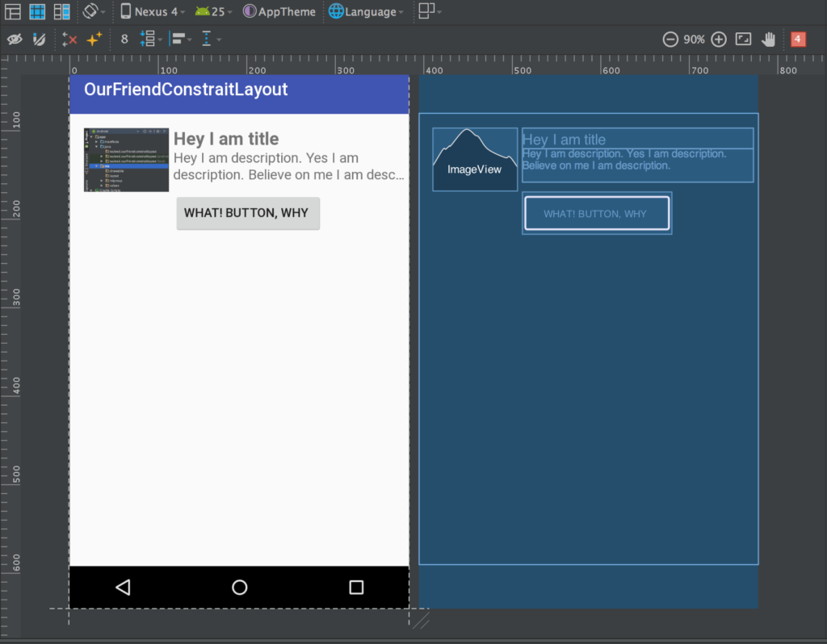Tap the recents square navigation button
This screenshot has height=644, width=827.
(356, 587)
